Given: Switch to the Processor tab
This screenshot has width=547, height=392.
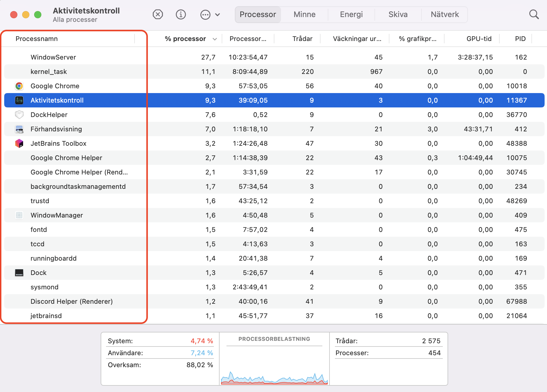Looking at the screenshot, I should [x=258, y=15].
